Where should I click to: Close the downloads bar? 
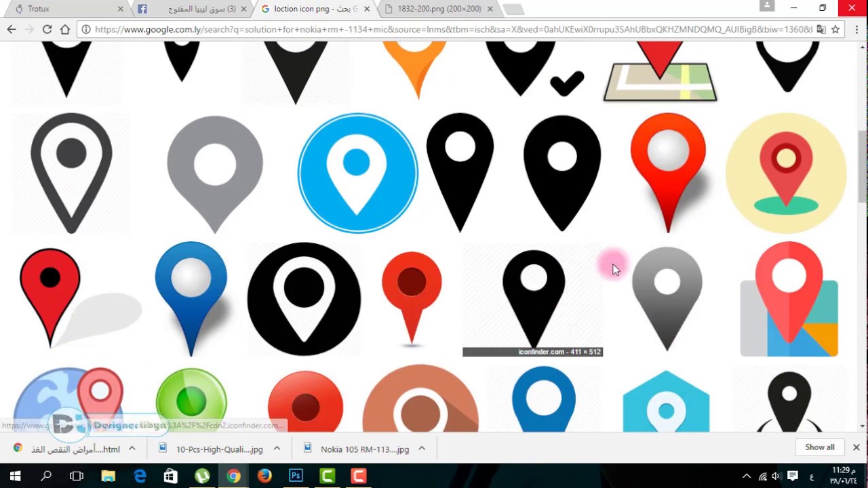pyautogui.click(x=856, y=447)
